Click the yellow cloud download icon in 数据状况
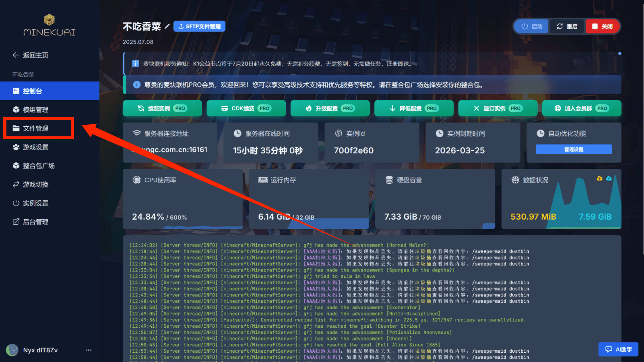Image resolution: width=644 pixels, height=362 pixels. pos(599,178)
